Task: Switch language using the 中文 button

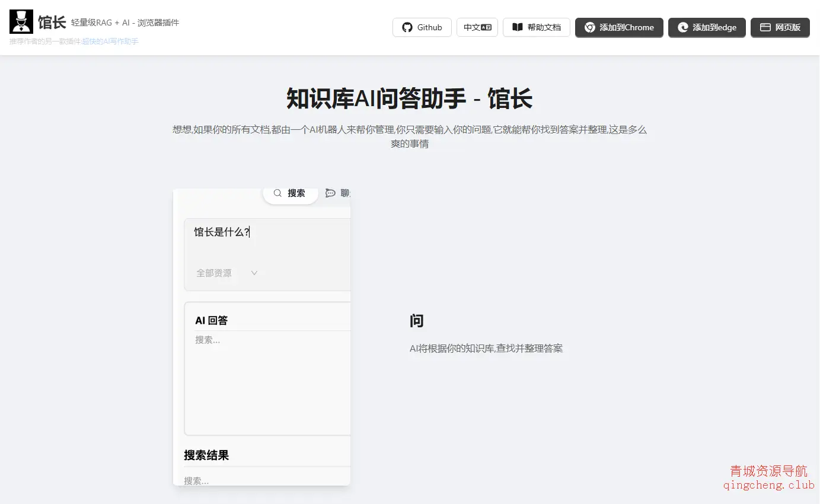Action: tap(477, 27)
